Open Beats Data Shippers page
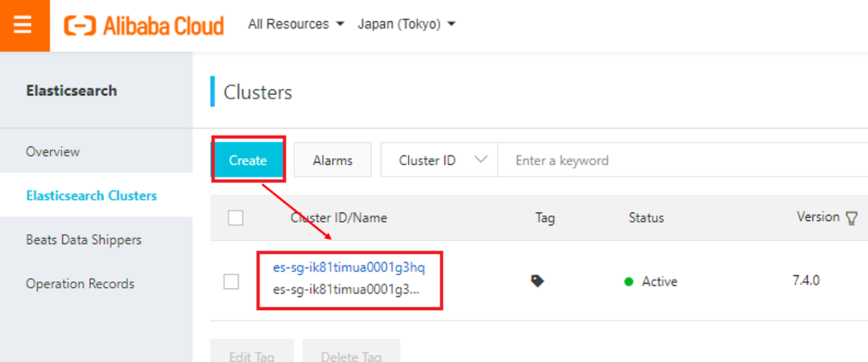 coord(84,240)
